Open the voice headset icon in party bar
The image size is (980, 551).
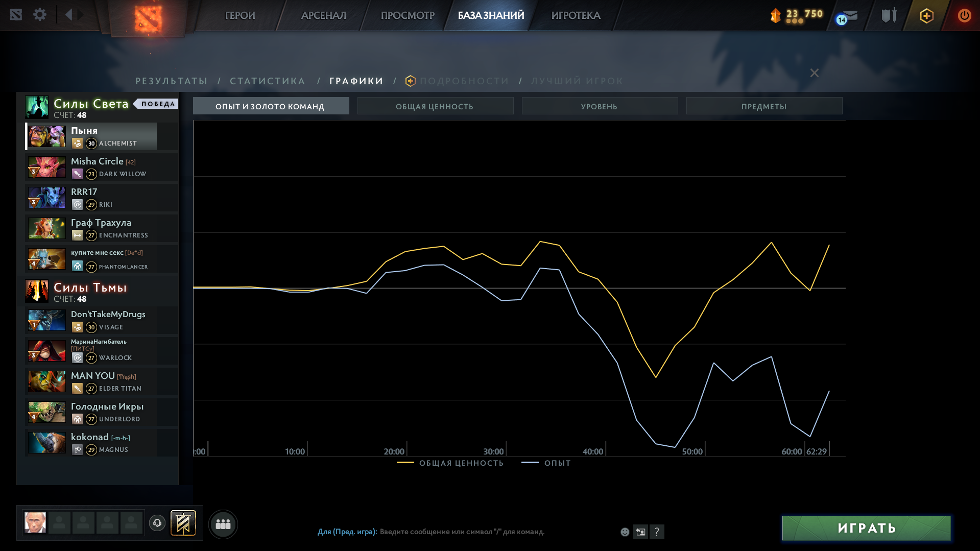(x=157, y=523)
